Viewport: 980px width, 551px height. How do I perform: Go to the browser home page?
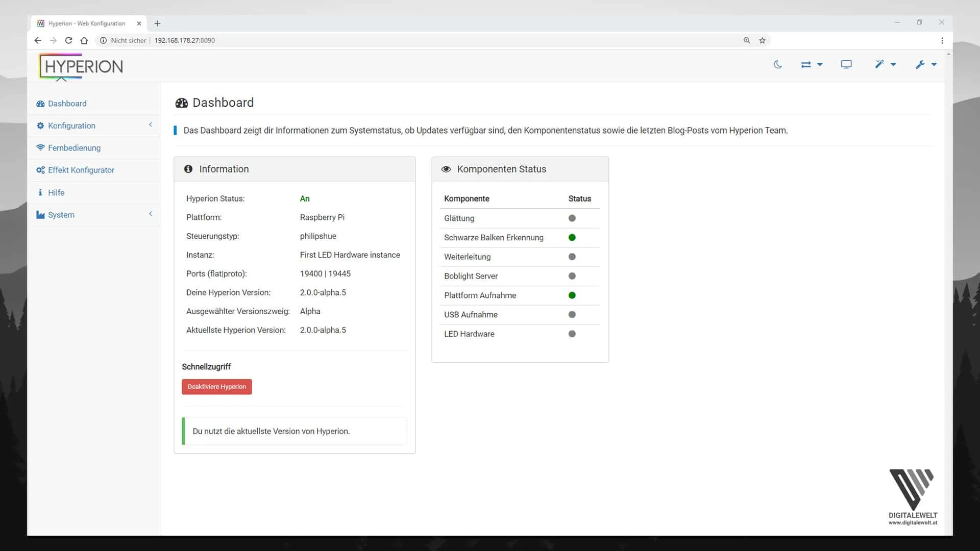click(84, 40)
